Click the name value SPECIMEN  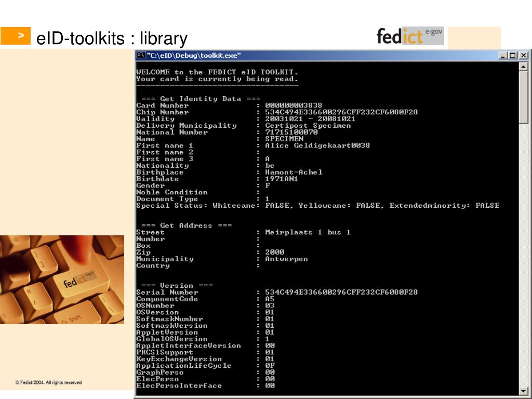click(x=284, y=139)
